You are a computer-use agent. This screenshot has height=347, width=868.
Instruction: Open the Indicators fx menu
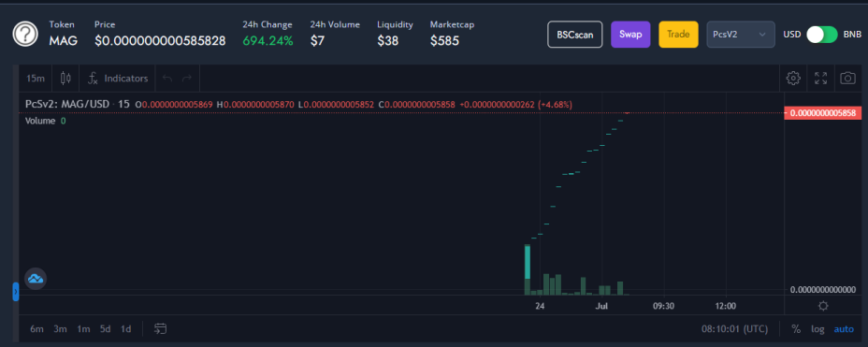coord(118,78)
